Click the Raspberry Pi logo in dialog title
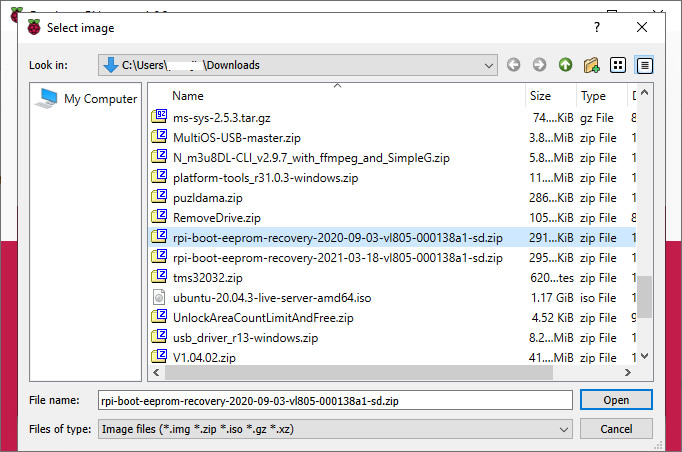Screen dimensions: 682x452 coord(34,27)
